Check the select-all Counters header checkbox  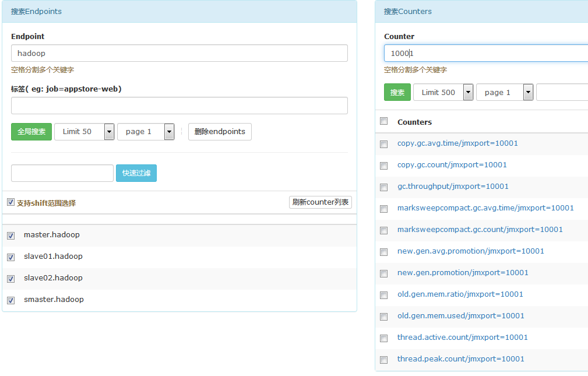[x=383, y=121]
